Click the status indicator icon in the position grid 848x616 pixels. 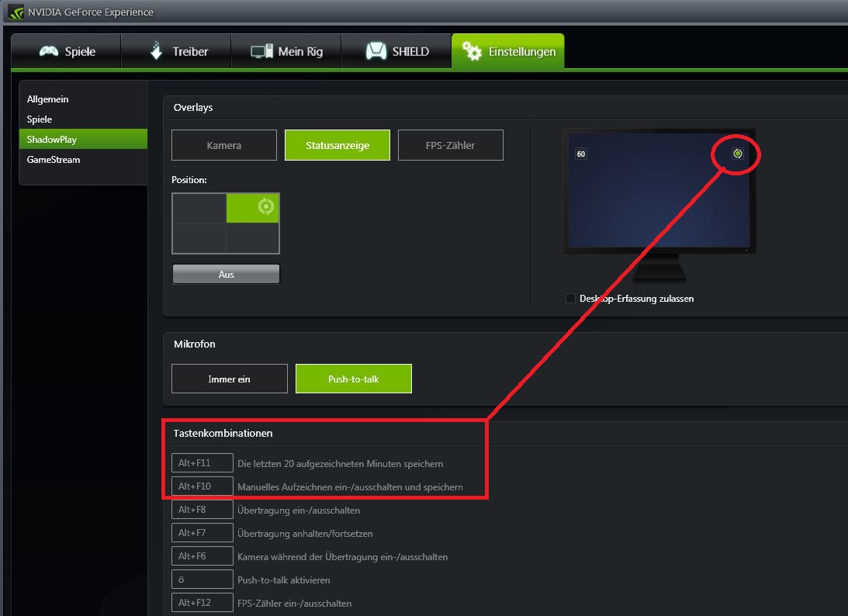pos(265,206)
